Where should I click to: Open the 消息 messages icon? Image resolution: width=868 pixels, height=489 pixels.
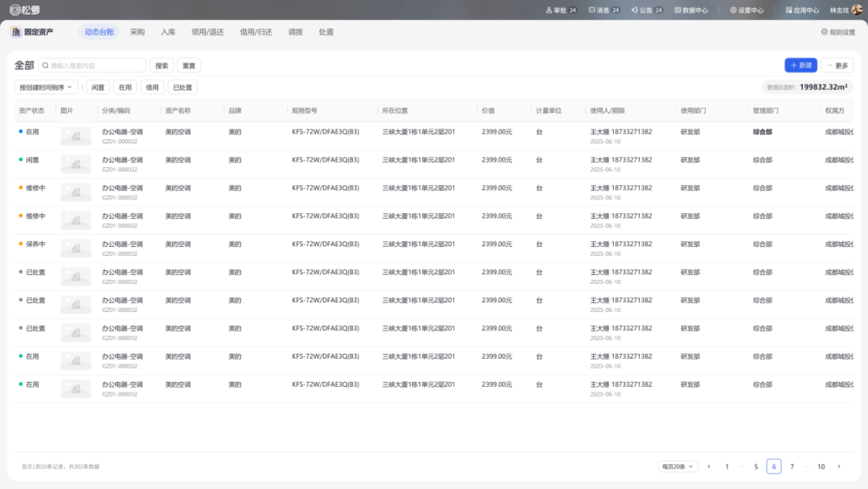592,10
